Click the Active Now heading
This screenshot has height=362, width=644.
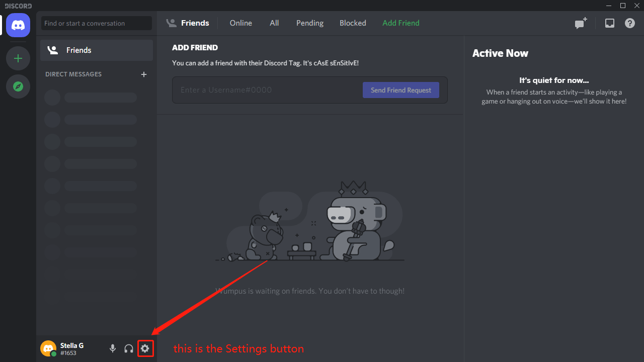[x=500, y=53]
